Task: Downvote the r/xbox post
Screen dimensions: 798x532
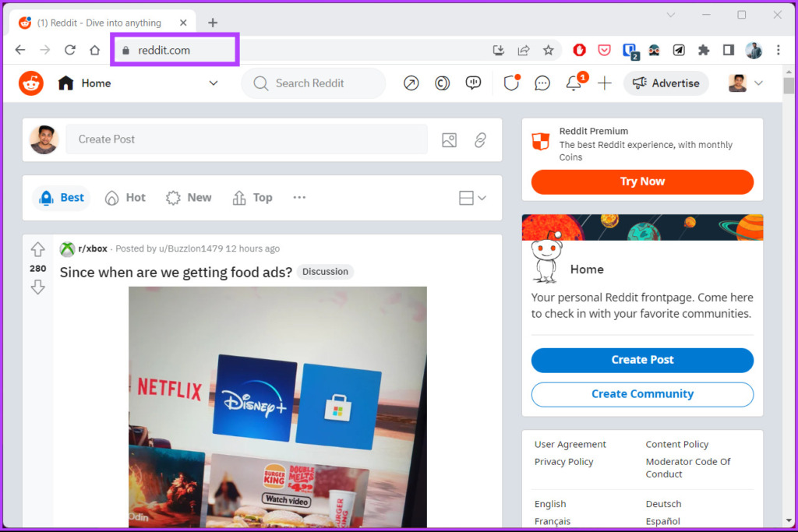Action: [37, 287]
